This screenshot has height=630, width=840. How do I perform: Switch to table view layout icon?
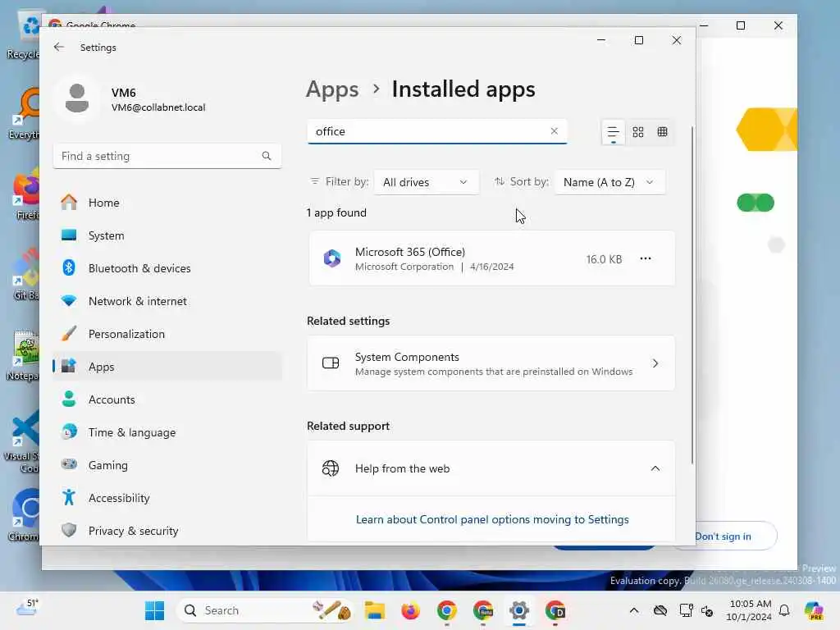662,132
